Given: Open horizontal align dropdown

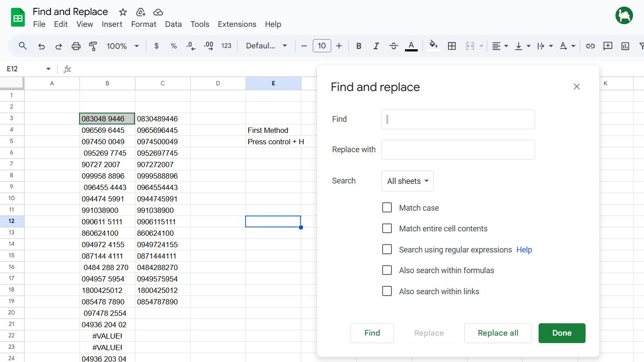Looking at the screenshot, I should (500, 46).
